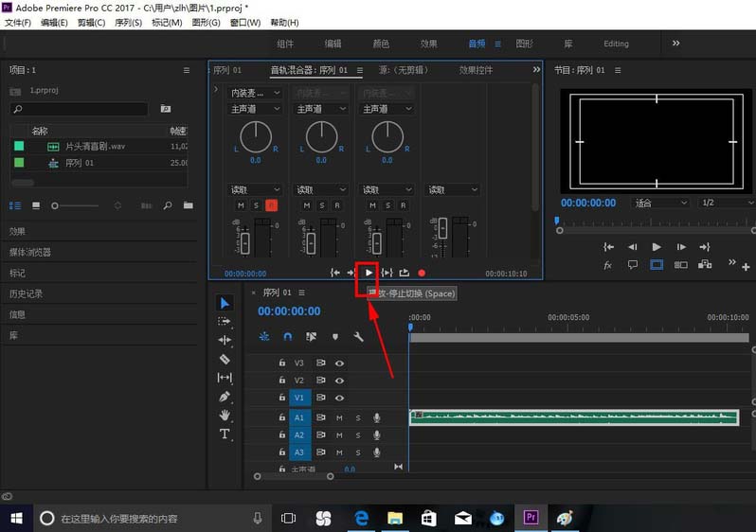Switch project panel to list view
The width and height of the screenshot is (756, 532).
coord(15,205)
